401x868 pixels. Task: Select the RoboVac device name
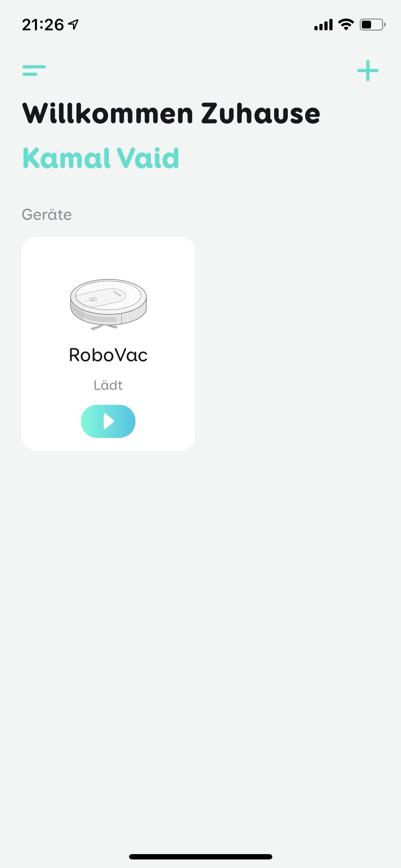tap(108, 355)
